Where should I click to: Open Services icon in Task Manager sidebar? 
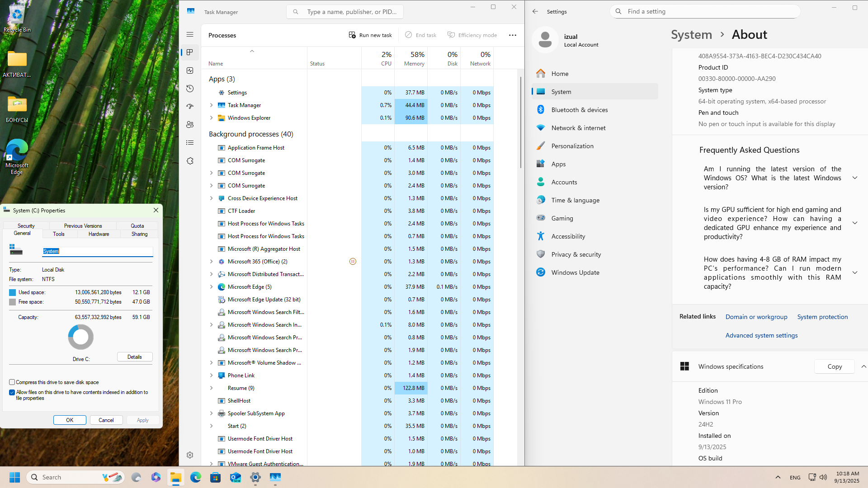190,161
